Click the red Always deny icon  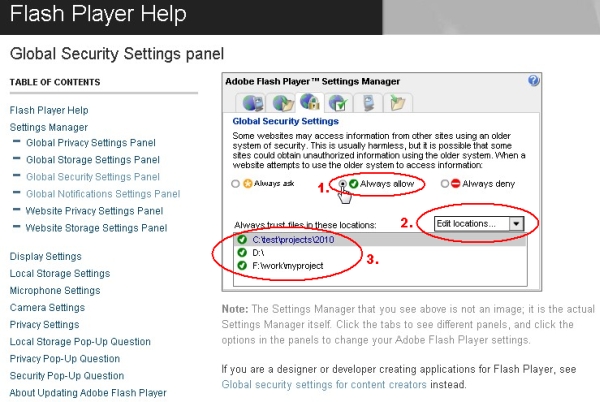pos(455,184)
